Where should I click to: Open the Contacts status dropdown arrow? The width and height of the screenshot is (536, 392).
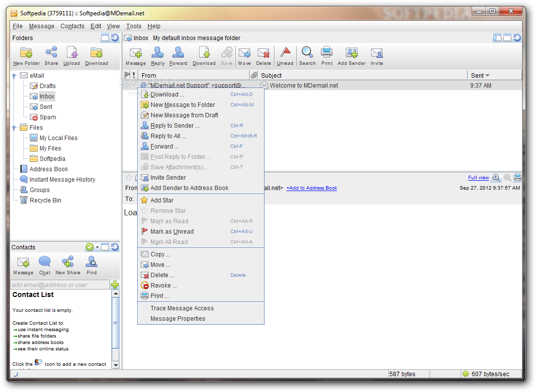98,247
